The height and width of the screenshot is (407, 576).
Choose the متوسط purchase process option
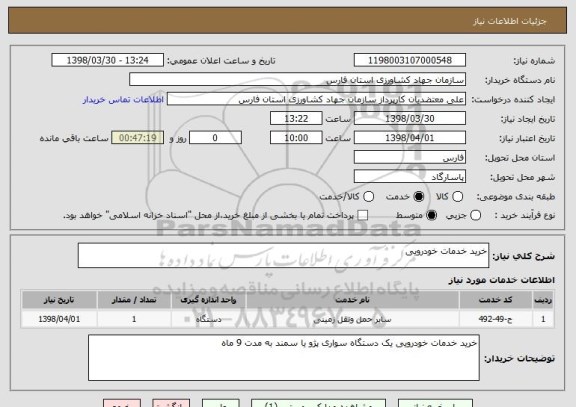click(431, 215)
